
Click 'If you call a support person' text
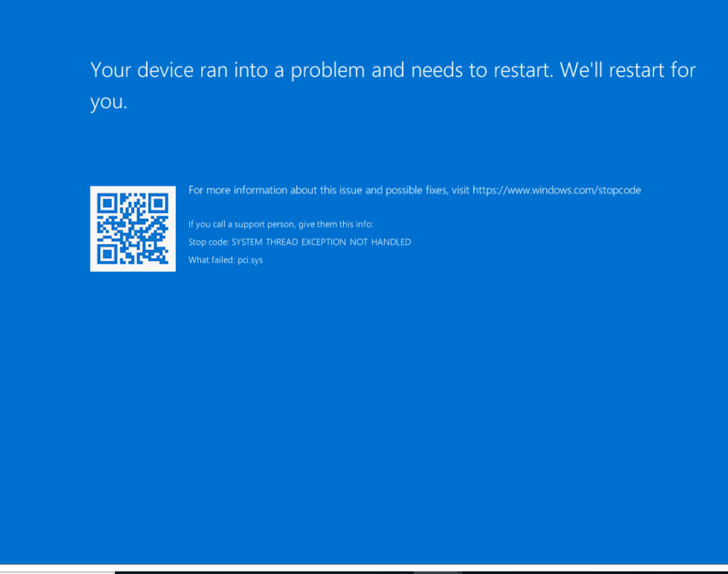coord(280,224)
